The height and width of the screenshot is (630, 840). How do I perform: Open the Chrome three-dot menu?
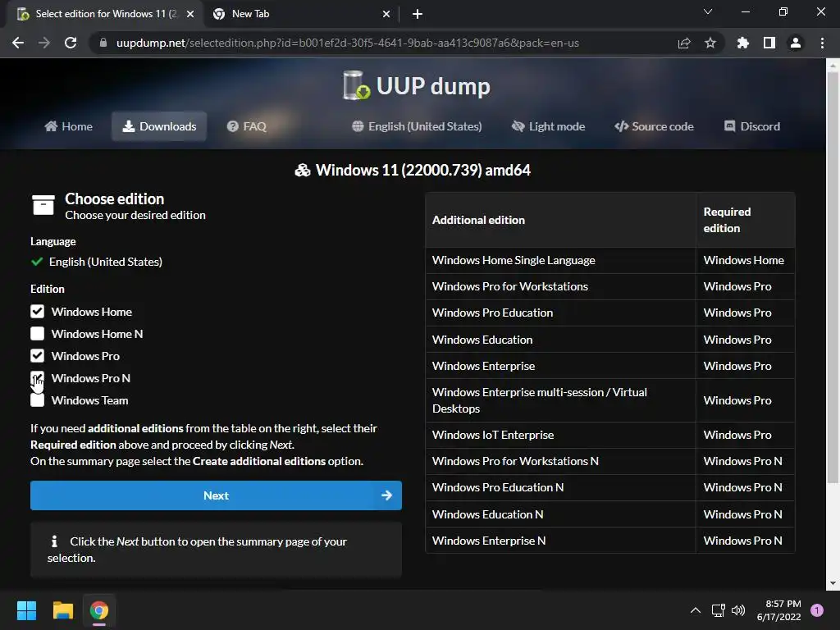pos(822,43)
